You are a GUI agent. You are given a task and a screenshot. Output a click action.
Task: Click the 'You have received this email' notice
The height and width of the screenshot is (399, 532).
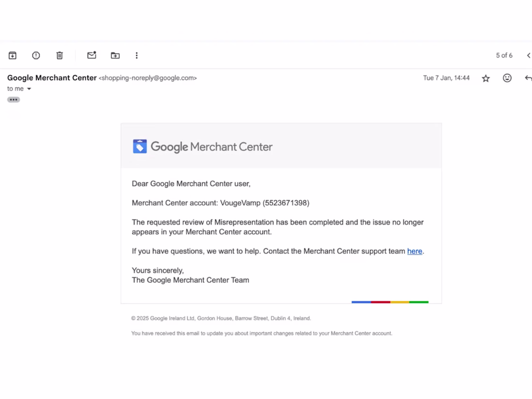[262, 333]
